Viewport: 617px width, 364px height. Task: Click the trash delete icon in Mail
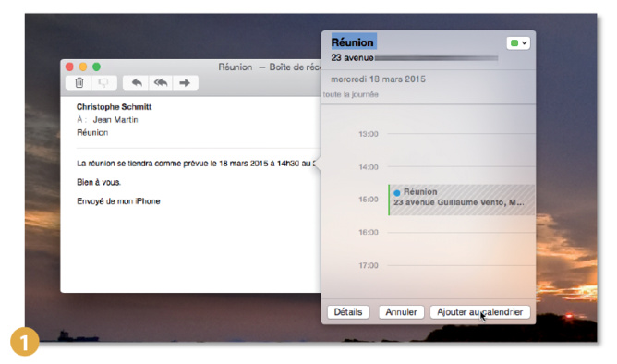point(79,82)
